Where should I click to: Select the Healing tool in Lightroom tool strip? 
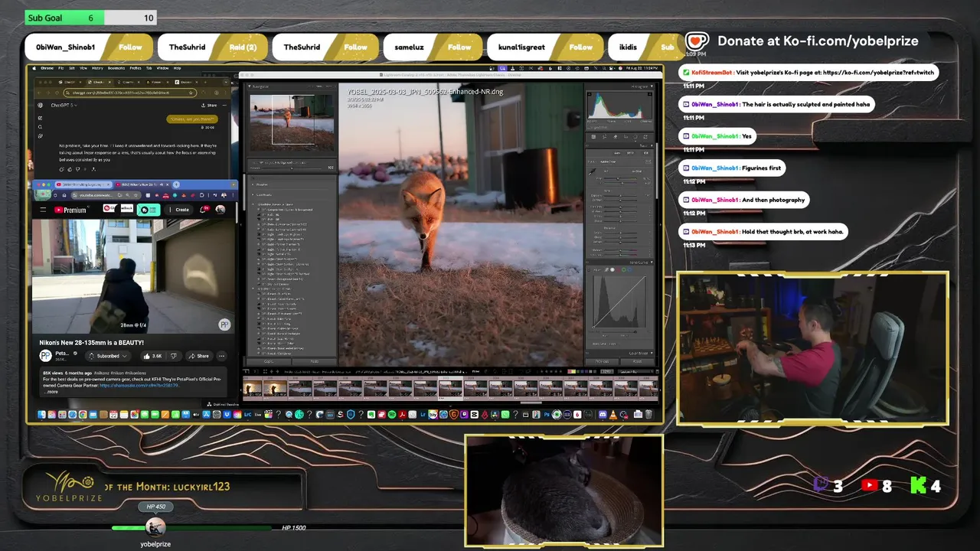616,137
